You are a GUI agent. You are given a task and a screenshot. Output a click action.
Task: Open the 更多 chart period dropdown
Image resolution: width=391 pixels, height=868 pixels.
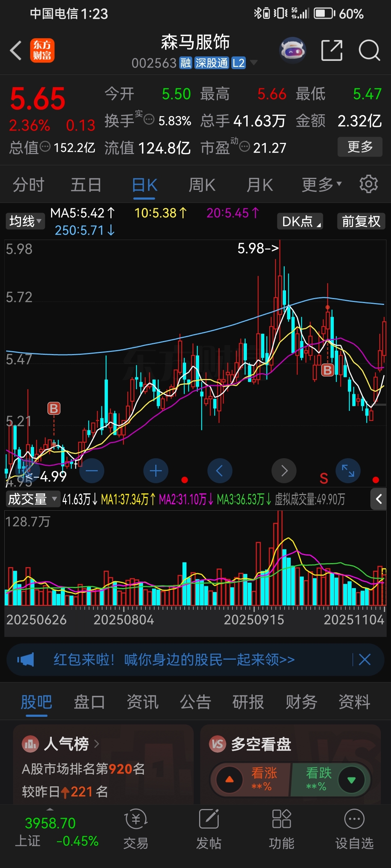(x=322, y=184)
